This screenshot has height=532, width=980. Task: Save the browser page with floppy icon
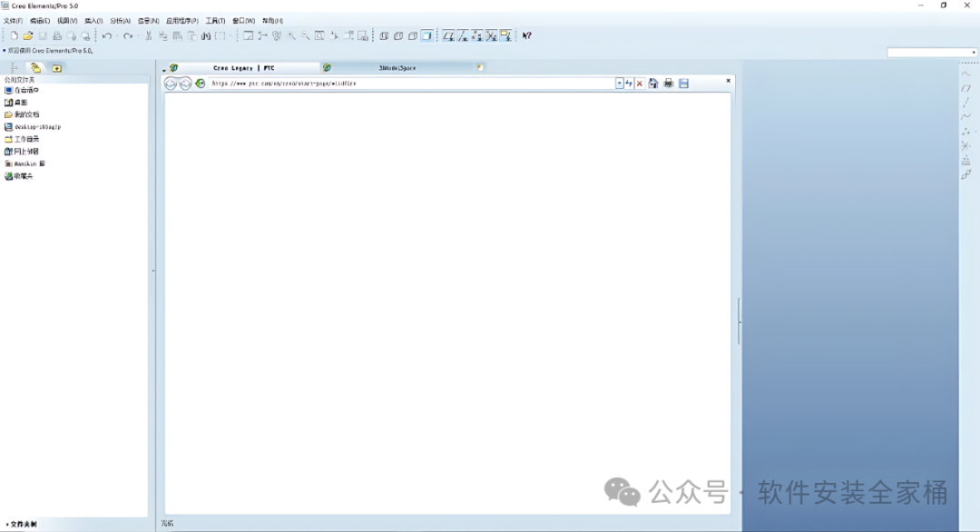[684, 84]
